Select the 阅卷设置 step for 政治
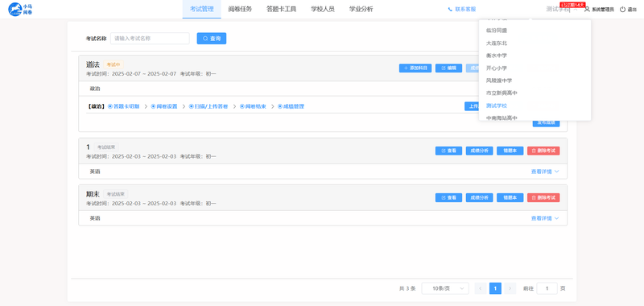Screen dimensions: 644x306 point(164,106)
